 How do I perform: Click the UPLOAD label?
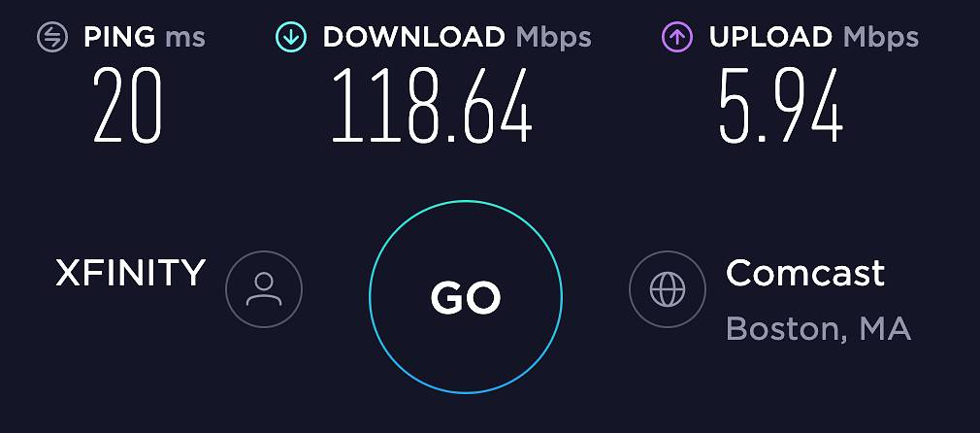pyautogui.click(x=770, y=38)
